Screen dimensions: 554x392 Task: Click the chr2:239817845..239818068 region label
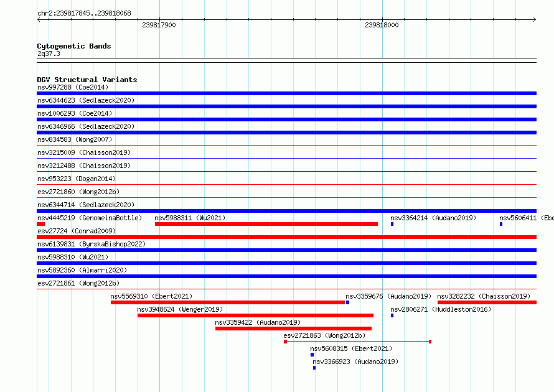coord(84,13)
